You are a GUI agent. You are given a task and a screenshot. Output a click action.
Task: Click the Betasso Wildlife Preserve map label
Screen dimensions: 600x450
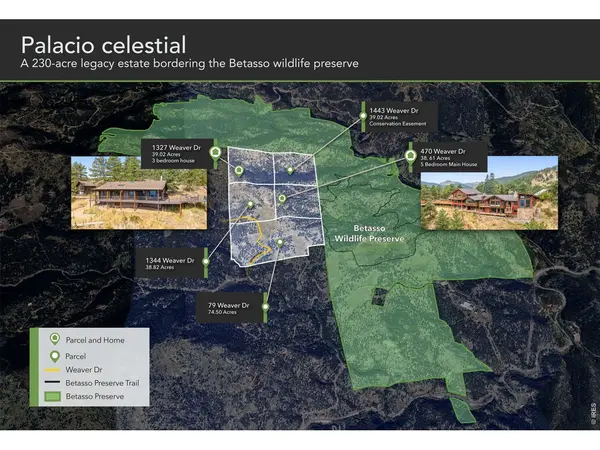[369, 233]
